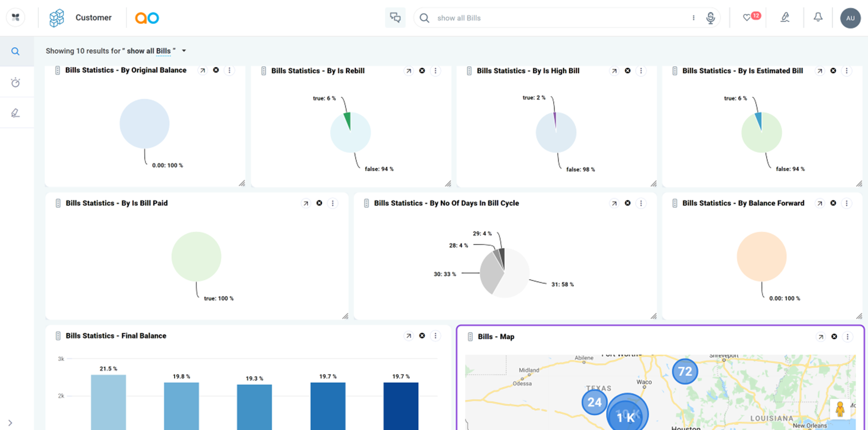Open favorites heart icon with 12 badge

(x=747, y=18)
